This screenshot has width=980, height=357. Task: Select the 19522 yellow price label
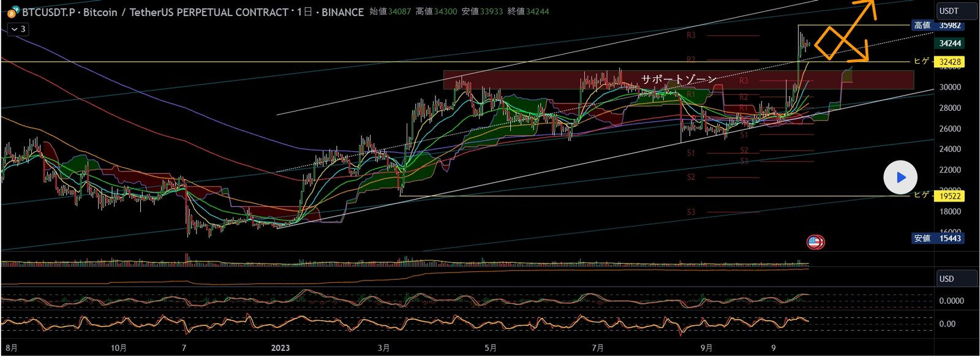949,196
